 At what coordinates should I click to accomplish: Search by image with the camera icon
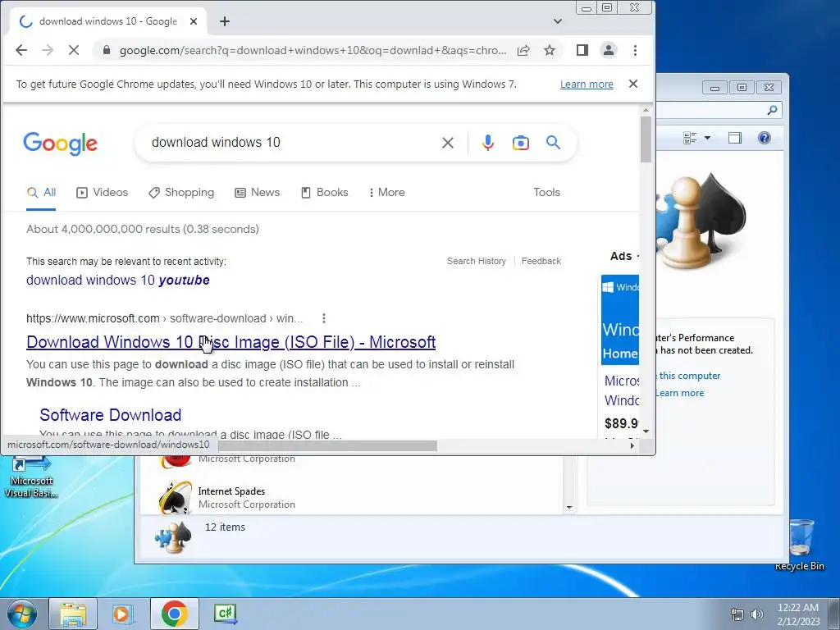(521, 143)
